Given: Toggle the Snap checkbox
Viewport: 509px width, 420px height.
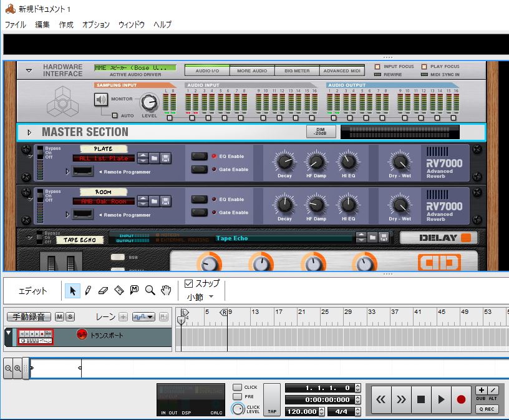Looking at the screenshot, I should (x=188, y=283).
